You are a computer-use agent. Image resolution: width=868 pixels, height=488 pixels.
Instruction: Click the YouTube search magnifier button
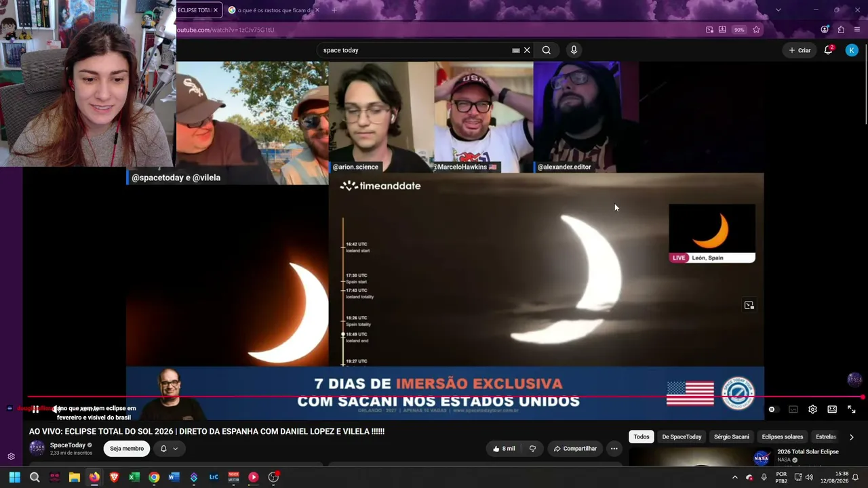(546, 50)
